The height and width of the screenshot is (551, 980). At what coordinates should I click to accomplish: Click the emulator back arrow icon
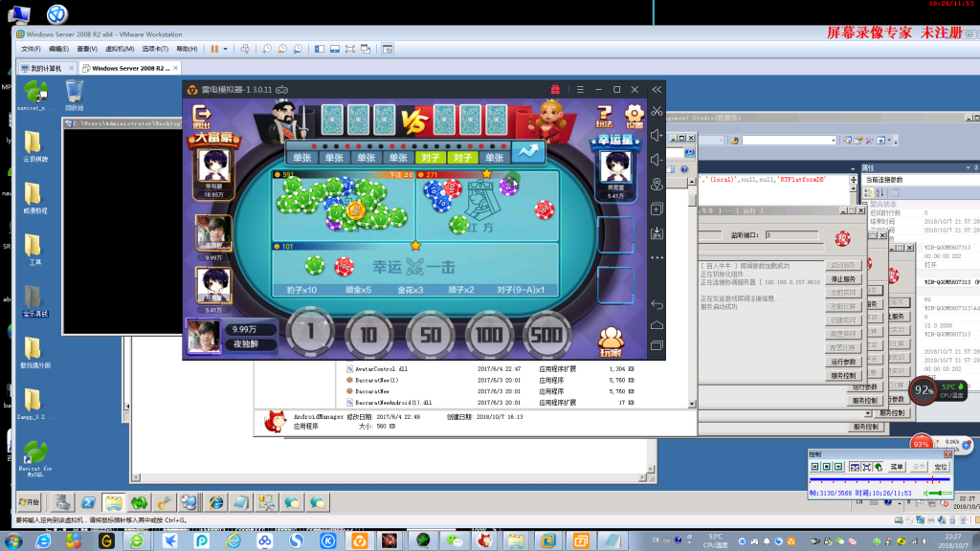pyautogui.click(x=657, y=305)
